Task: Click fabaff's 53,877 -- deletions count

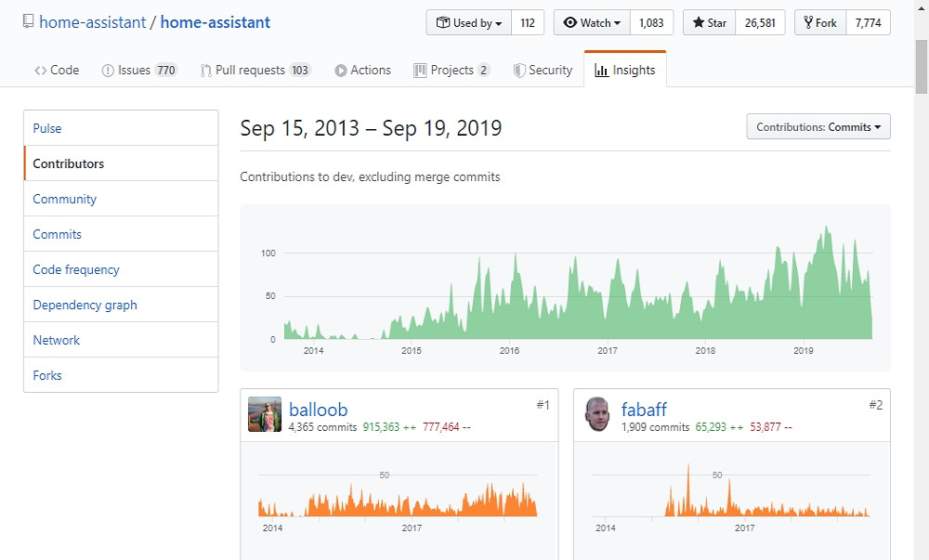Action: [x=771, y=427]
